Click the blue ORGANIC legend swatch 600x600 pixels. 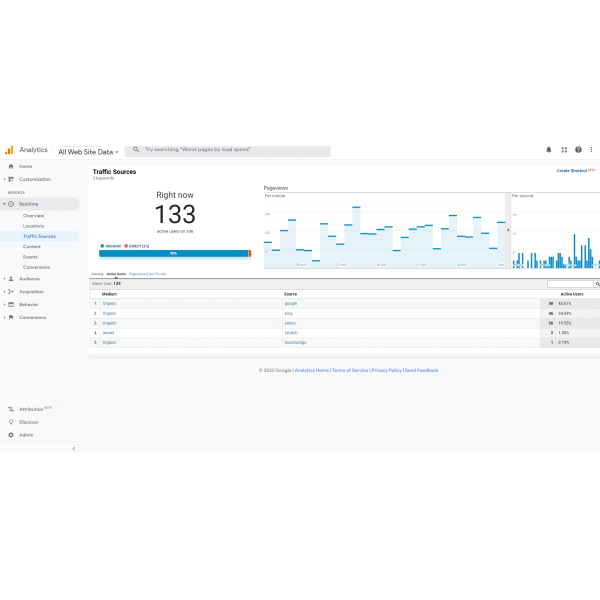tap(102, 246)
